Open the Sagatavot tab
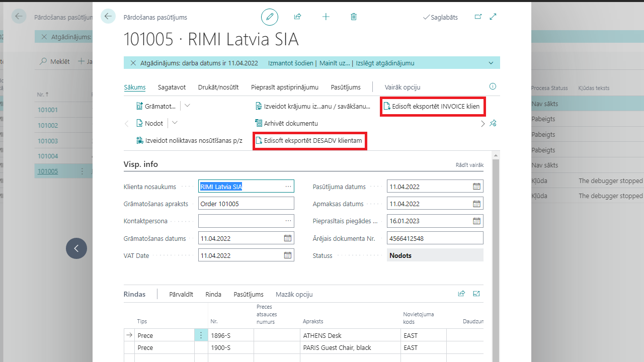 172,87
